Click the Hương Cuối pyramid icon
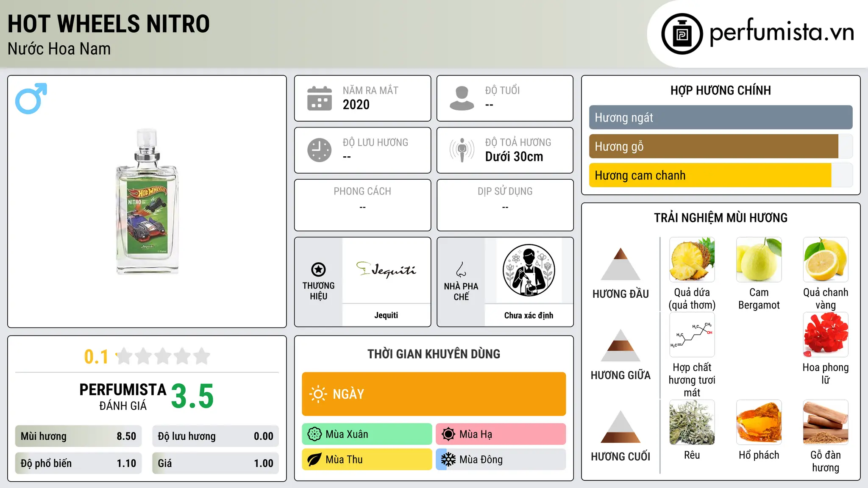Viewport: 868px width, 488px height. [x=620, y=427]
